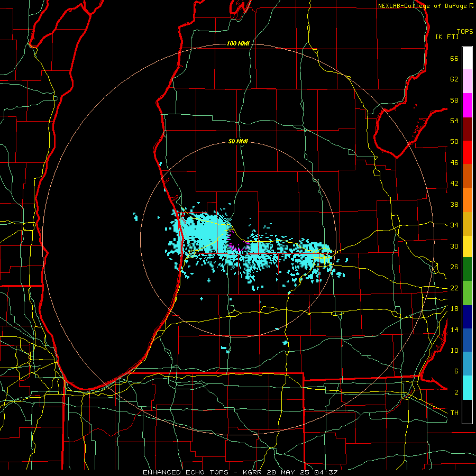Click the '34' legend value
The height and width of the screenshot is (476, 476).
coord(454,225)
